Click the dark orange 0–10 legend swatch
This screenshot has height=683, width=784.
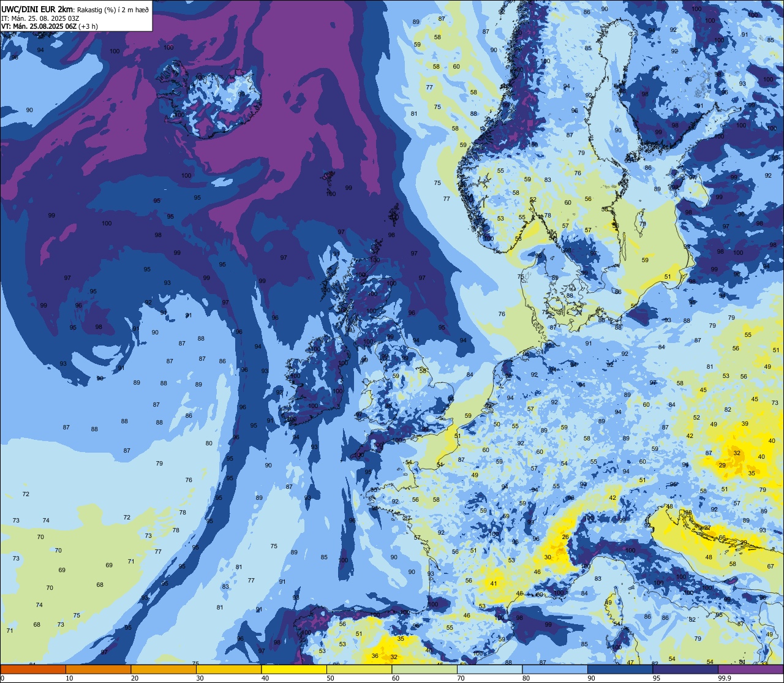33,670
